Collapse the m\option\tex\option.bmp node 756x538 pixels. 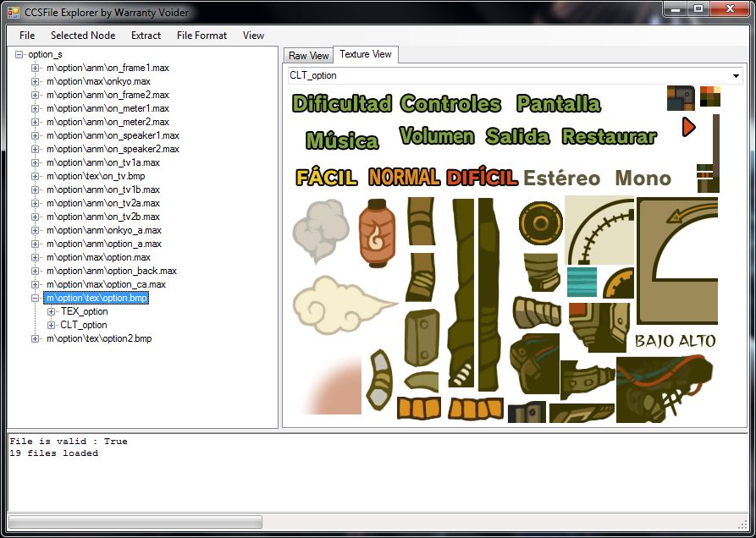[x=35, y=298]
